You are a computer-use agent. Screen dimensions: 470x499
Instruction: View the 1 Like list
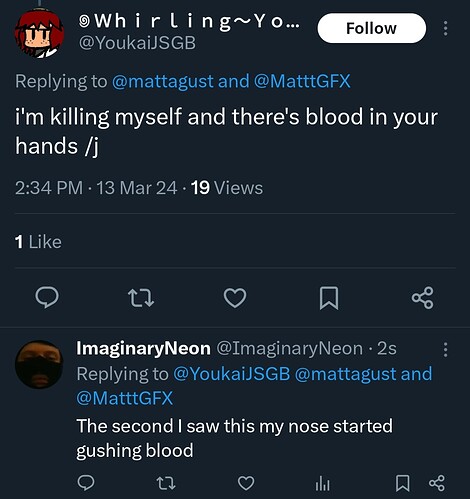point(38,242)
